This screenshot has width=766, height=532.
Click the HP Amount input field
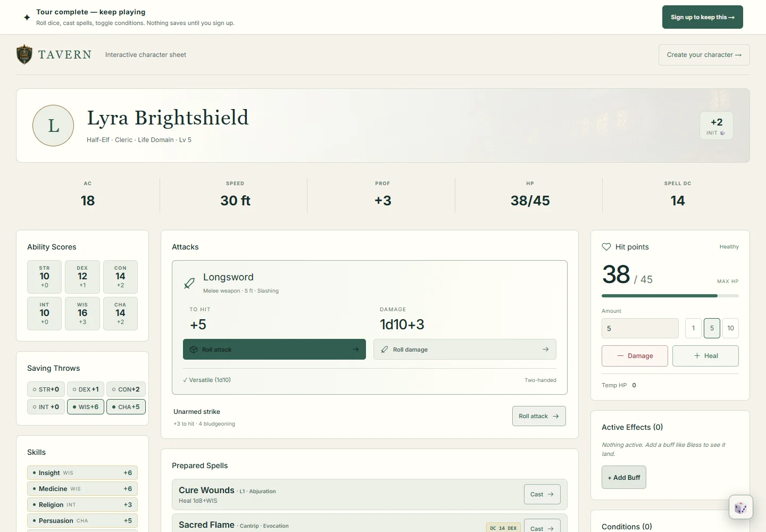click(640, 328)
